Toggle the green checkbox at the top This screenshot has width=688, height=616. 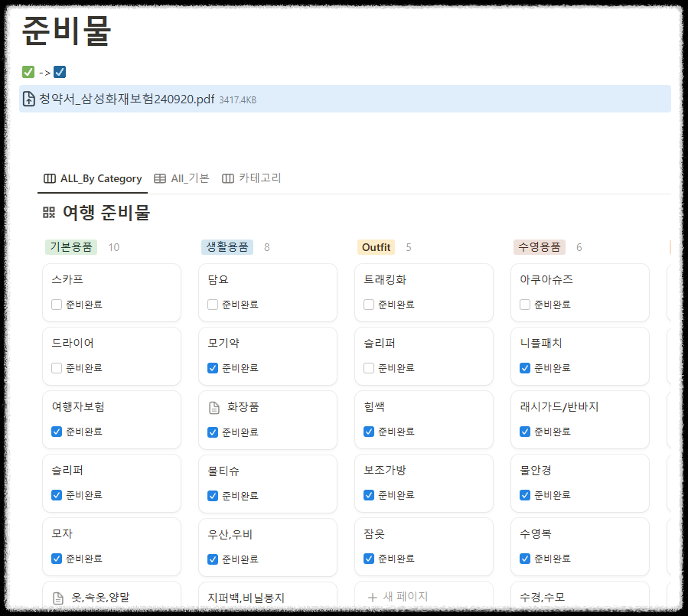[x=27, y=71]
